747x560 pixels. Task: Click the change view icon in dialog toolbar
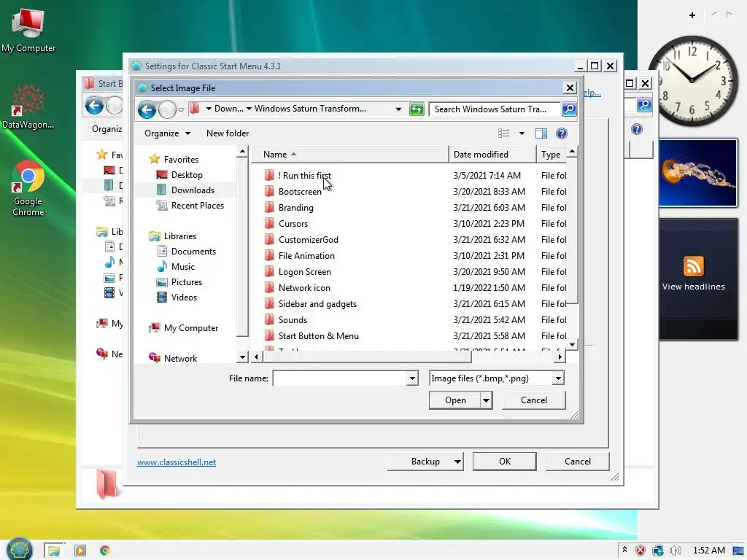[x=503, y=133]
